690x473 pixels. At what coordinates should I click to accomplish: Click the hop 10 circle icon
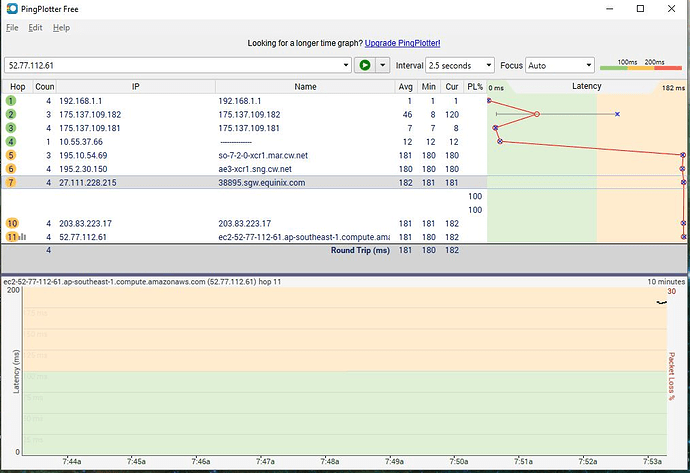[12, 223]
